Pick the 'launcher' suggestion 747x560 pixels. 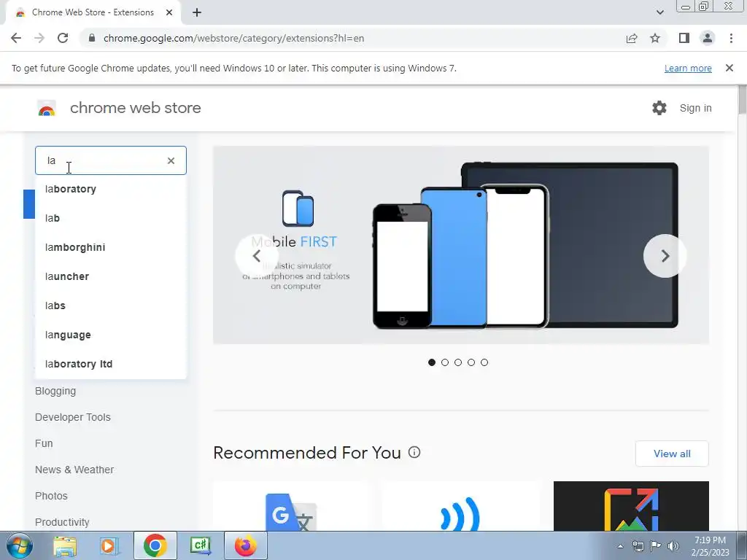[111, 276]
